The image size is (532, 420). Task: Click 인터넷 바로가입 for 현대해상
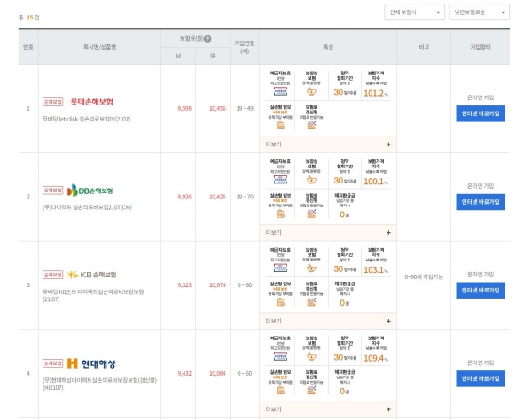tap(481, 378)
